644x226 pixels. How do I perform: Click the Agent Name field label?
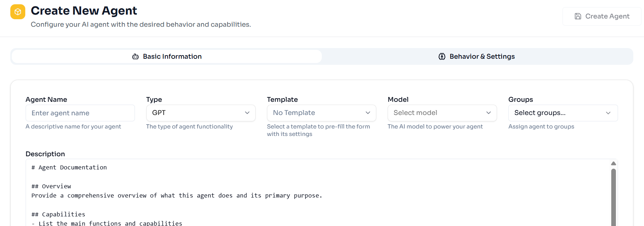pos(46,100)
